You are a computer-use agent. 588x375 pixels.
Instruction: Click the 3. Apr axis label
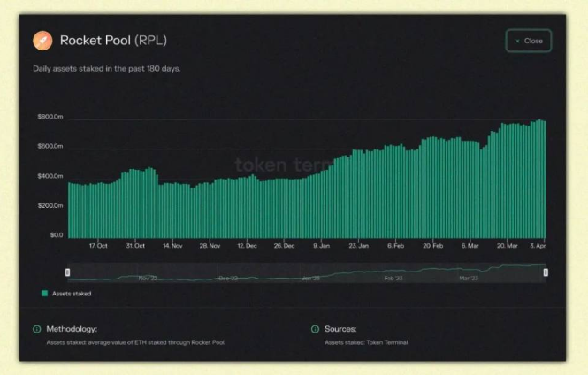[x=538, y=246]
